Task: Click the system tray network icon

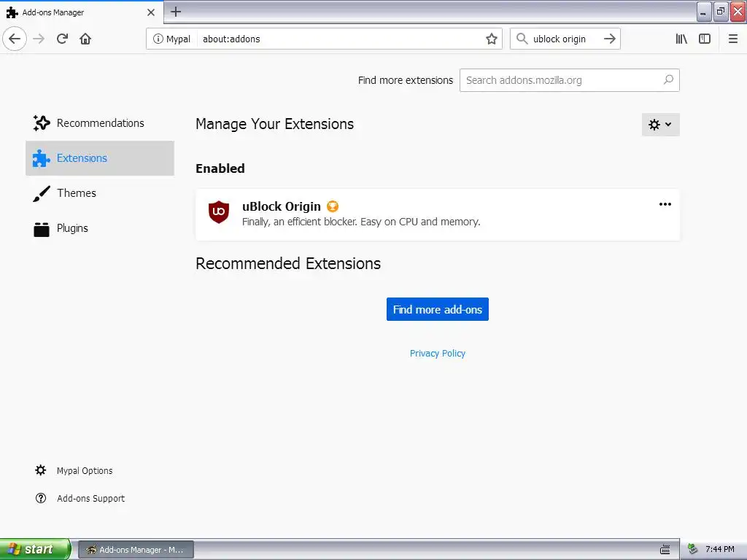Action: pyautogui.click(x=693, y=550)
